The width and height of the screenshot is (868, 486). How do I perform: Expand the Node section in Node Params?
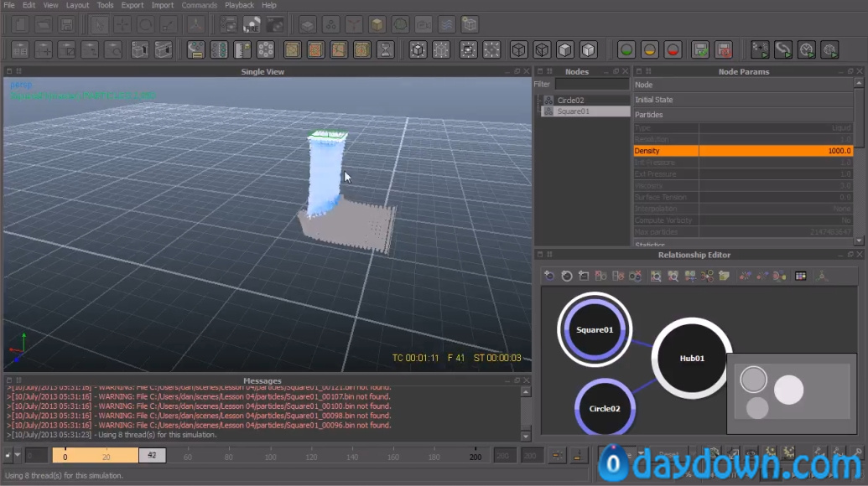click(743, 85)
